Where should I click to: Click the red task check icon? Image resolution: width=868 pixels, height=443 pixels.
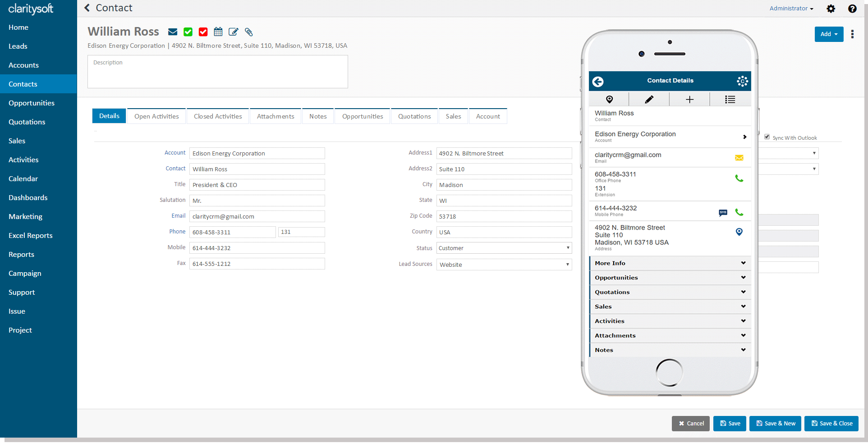point(203,32)
